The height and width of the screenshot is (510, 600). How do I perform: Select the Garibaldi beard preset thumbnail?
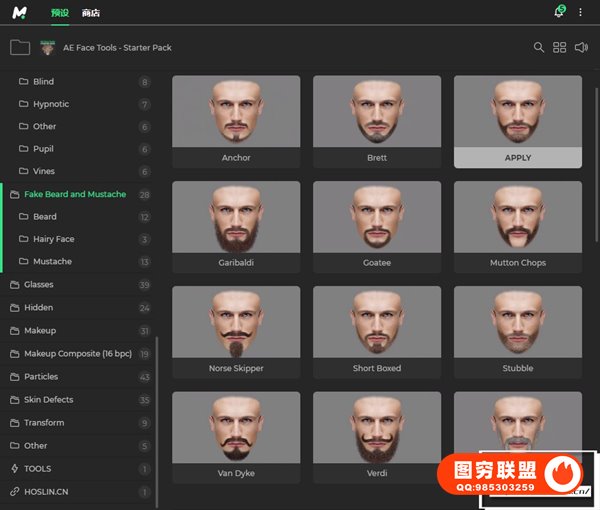point(236,217)
